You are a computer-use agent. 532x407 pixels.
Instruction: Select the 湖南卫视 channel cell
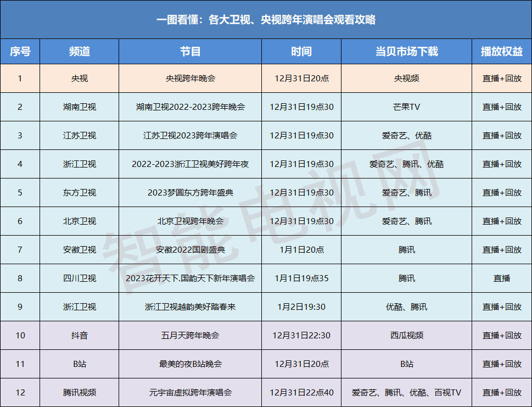pyautogui.click(x=80, y=107)
